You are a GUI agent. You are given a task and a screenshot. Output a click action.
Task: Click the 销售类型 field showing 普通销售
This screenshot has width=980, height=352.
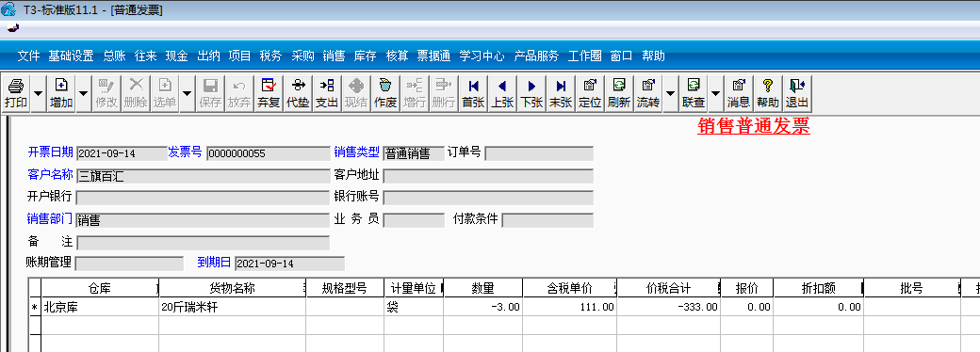[x=414, y=153]
